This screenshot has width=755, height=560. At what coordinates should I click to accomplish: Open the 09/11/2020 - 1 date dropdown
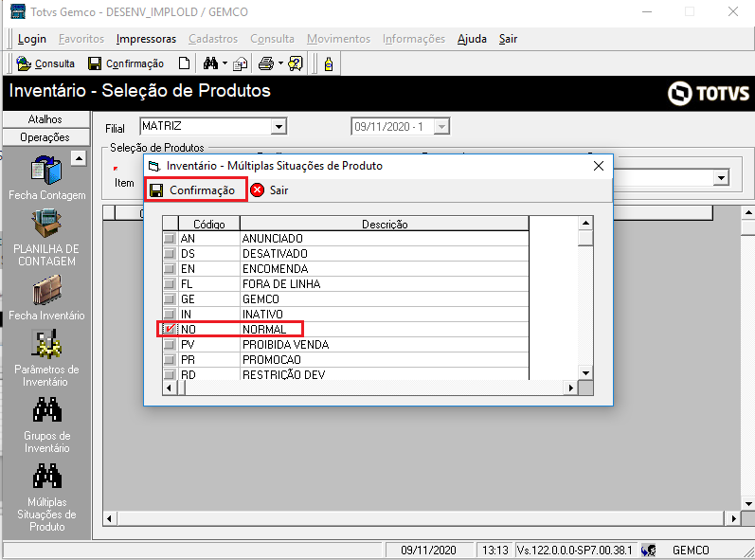click(x=441, y=127)
